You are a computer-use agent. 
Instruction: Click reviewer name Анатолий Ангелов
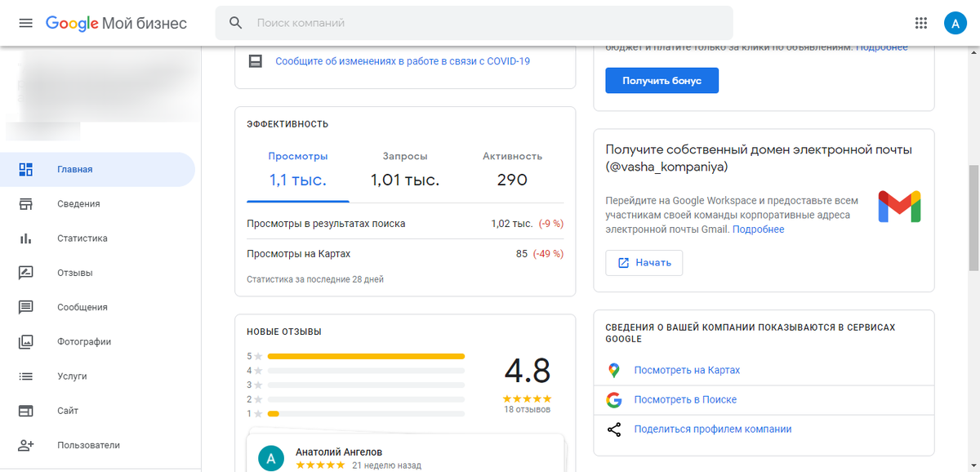[x=338, y=452]
